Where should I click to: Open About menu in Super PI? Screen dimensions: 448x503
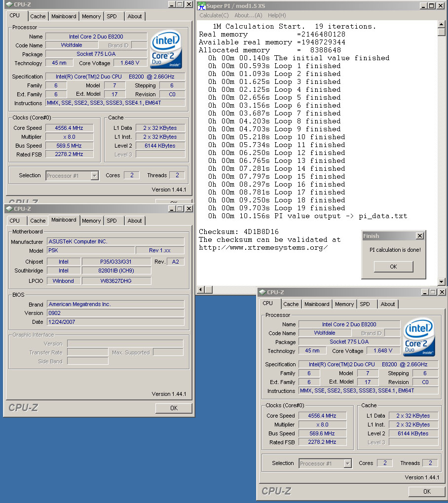click(x=248, y=15)
